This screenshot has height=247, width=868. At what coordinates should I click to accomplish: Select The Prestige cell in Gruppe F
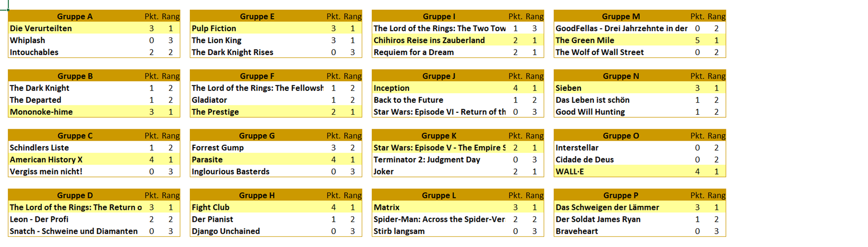[x=257, y=111]
